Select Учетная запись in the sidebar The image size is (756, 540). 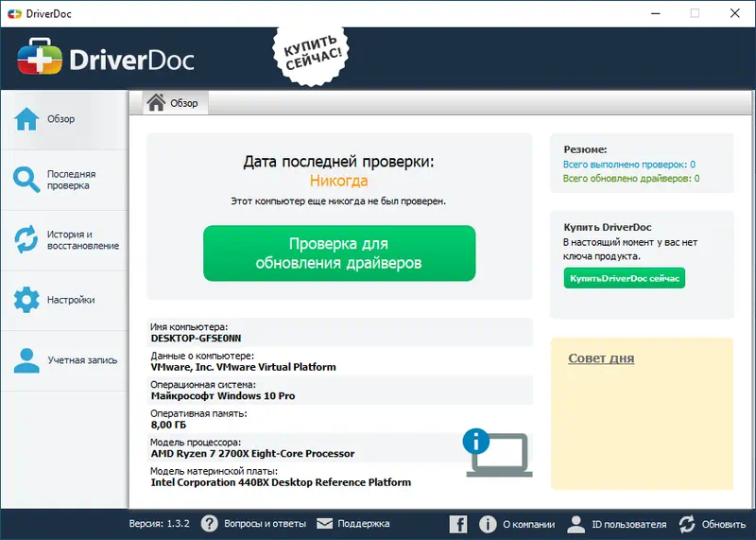64,360
